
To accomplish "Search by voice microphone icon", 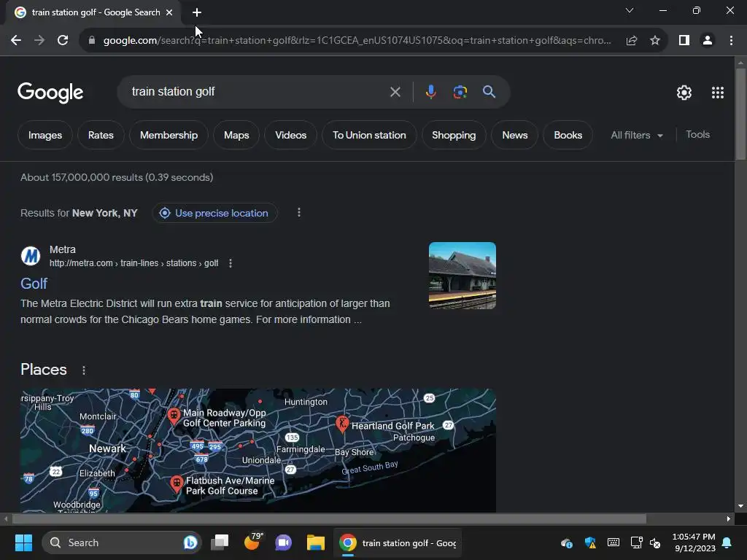I will [x=430, y=92].
